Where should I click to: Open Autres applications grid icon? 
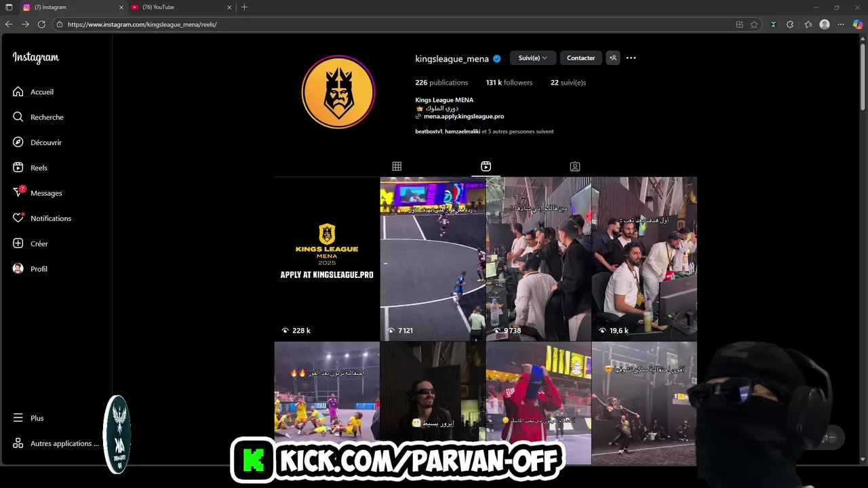(x=18, y=443)
